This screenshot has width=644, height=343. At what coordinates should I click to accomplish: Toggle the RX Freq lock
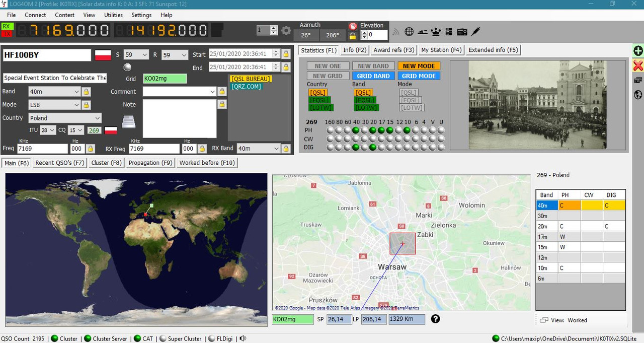point(202,149)
